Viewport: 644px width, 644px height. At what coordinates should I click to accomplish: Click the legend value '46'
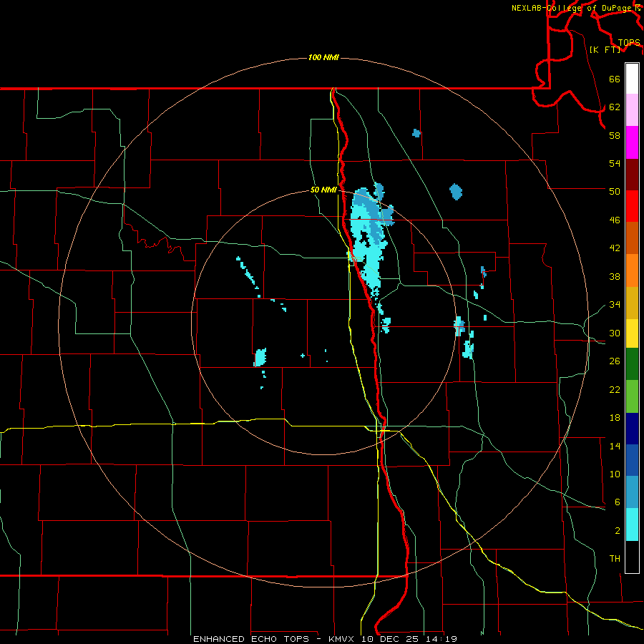coord(615,220)
